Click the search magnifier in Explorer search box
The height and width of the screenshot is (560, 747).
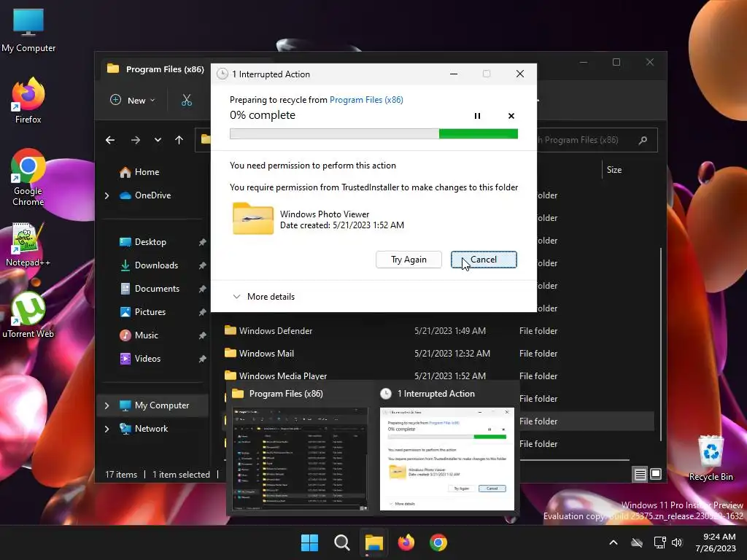(643, 140)
